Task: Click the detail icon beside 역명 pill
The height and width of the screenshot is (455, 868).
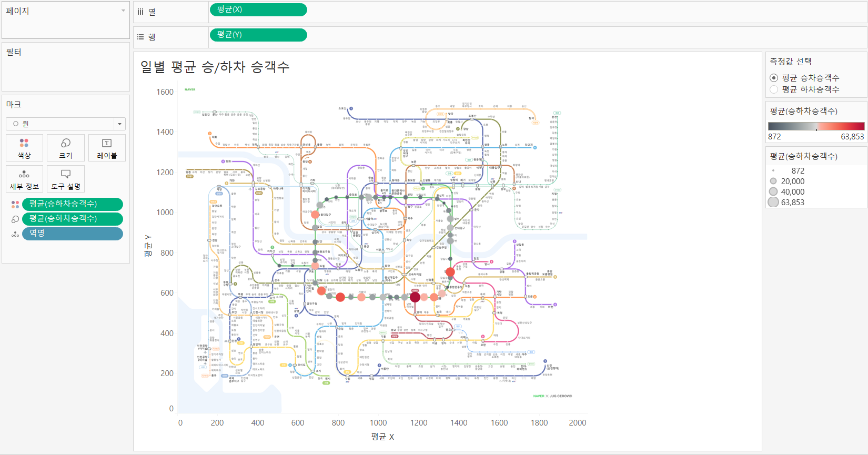Action: click(15, 234)
